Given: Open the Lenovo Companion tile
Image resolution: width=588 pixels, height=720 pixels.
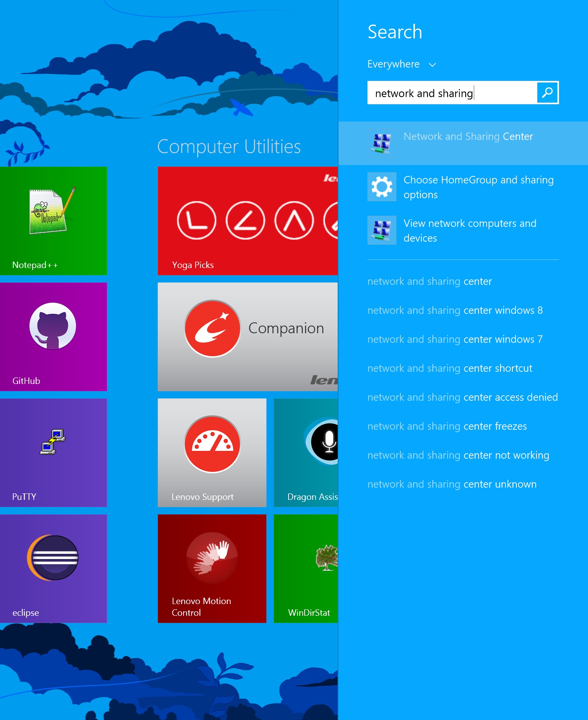Looking at the screenshot, I should point(248,337).
